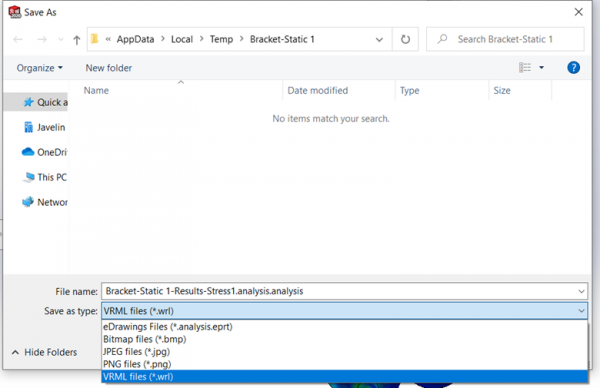Click Hide Folders
Viewport: 600px width, 388px height.
(44, 352)
